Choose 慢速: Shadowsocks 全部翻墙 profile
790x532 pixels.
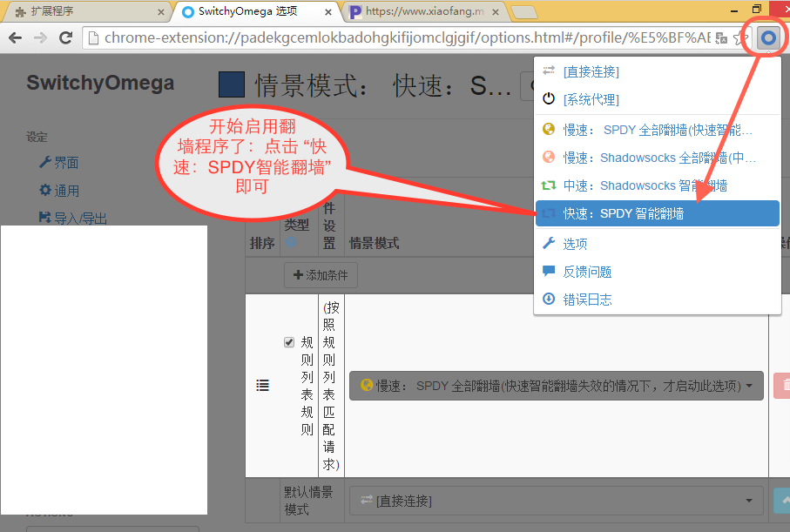point(658,158)
